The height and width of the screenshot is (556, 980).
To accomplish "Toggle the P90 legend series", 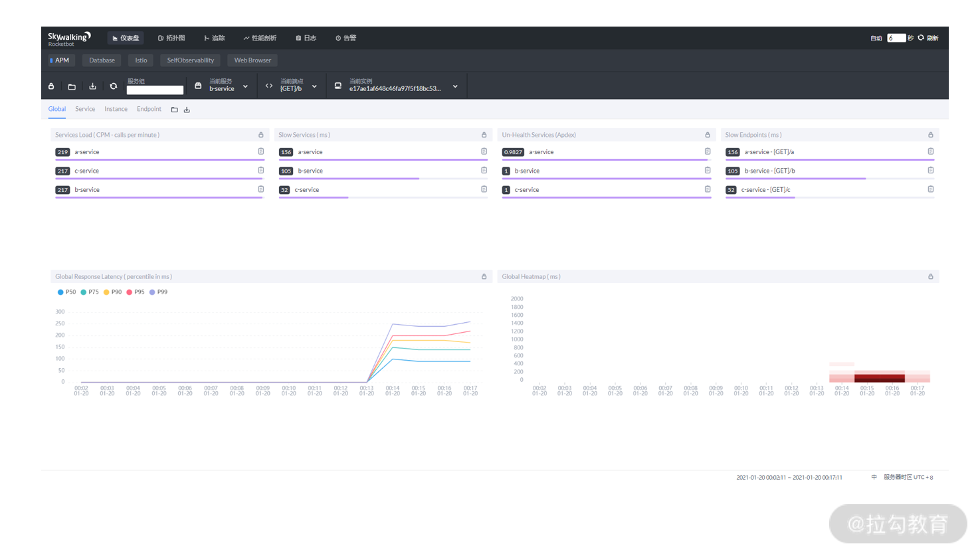I will (x=112, y=292).
